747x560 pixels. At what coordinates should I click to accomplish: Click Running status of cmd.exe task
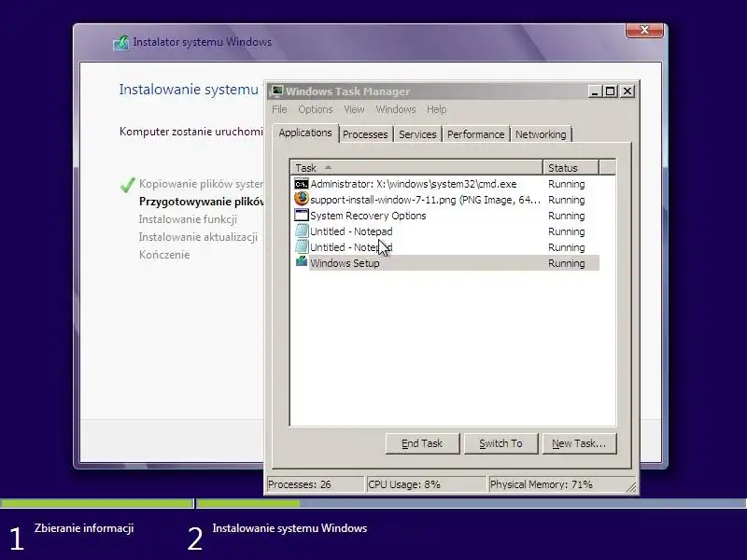click(x=567, y=184)
